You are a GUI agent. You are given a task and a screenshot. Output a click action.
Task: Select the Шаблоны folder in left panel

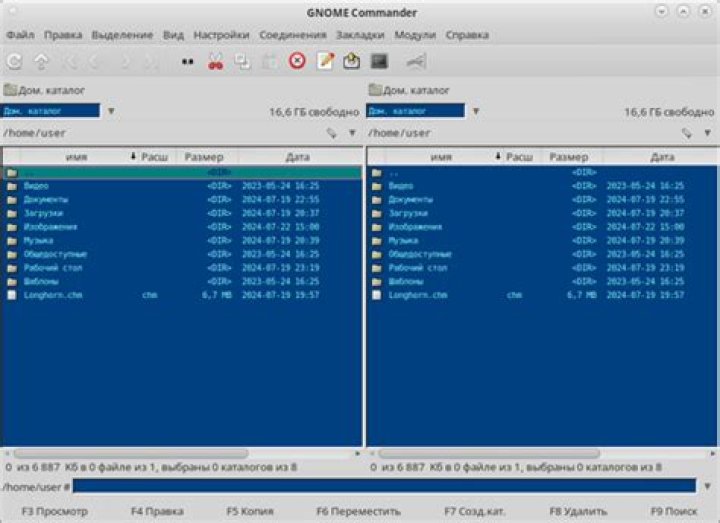182,281
